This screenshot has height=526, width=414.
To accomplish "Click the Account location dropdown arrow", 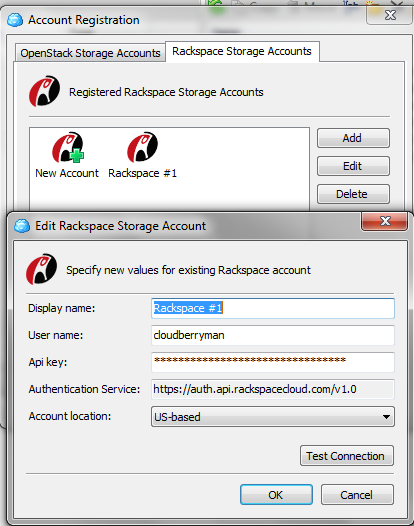I will (x=386, y=417).
